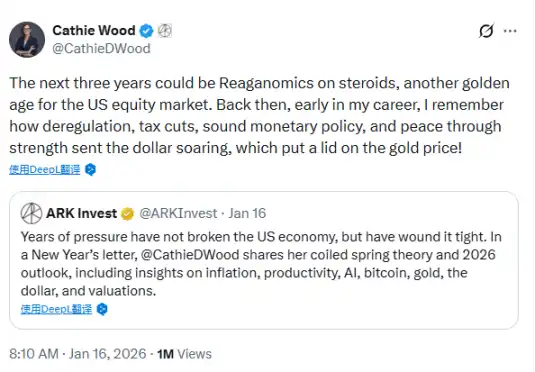Open the three-dot more options menu
Viewport: 535px width, 372px height.
click(510, 31)
